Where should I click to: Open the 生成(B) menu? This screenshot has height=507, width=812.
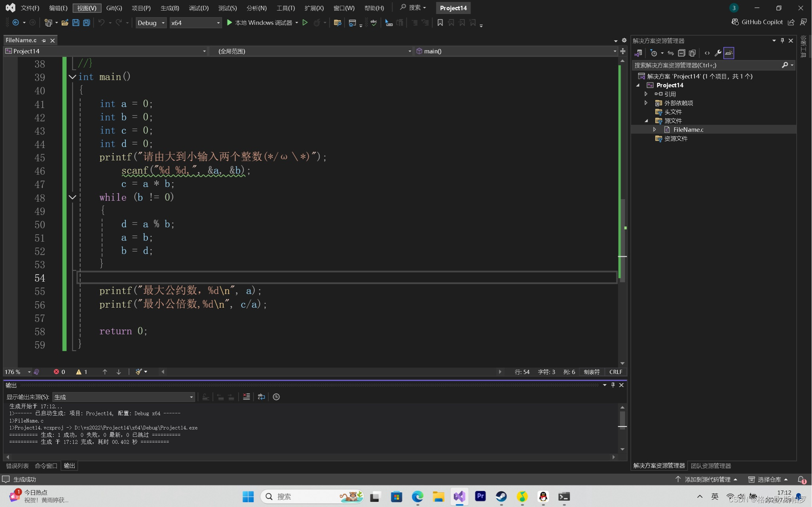(x=170, y=8)
